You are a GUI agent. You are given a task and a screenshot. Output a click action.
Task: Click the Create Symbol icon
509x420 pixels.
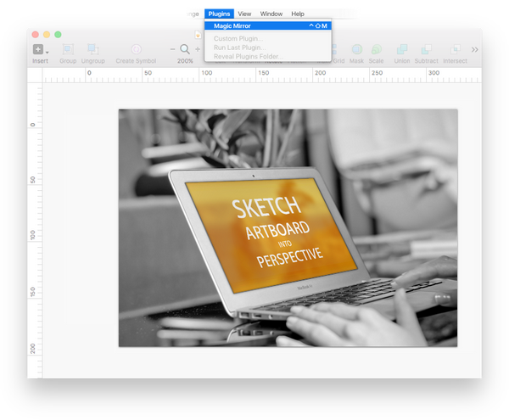(136, 49)
